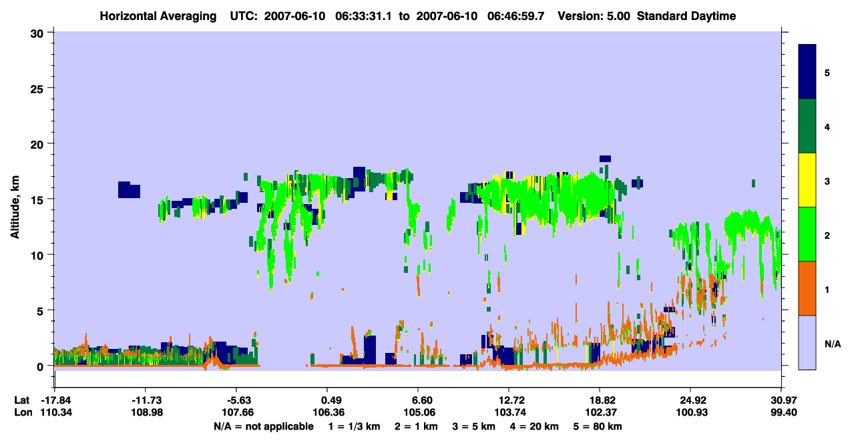Click the dark green colorbar segment for level 4
The width and height of the screenshot is (868, 445).
click(807, 126)
